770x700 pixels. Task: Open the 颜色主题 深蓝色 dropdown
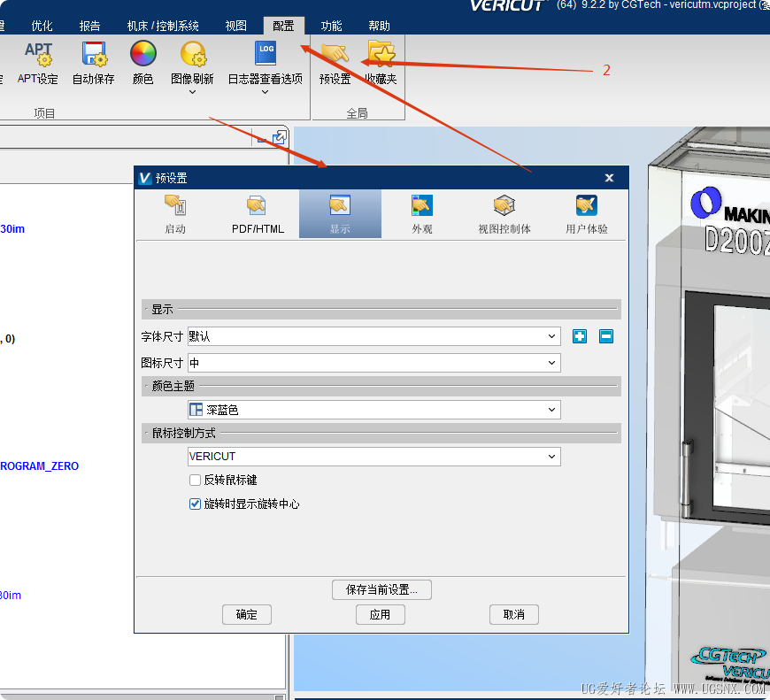click(x=374, y=410)
